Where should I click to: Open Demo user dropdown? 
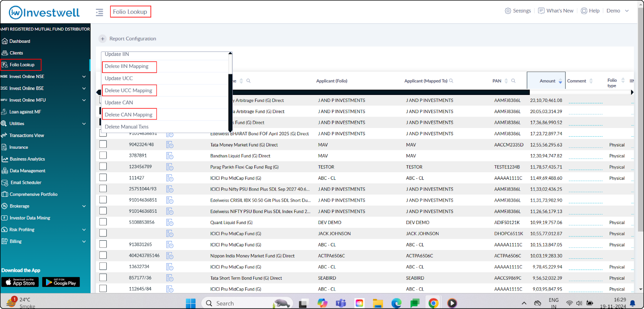coord(617,11)
